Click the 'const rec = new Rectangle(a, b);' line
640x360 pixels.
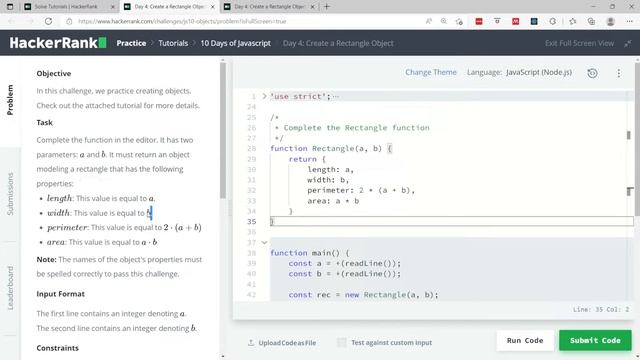(x=363, y=295)
